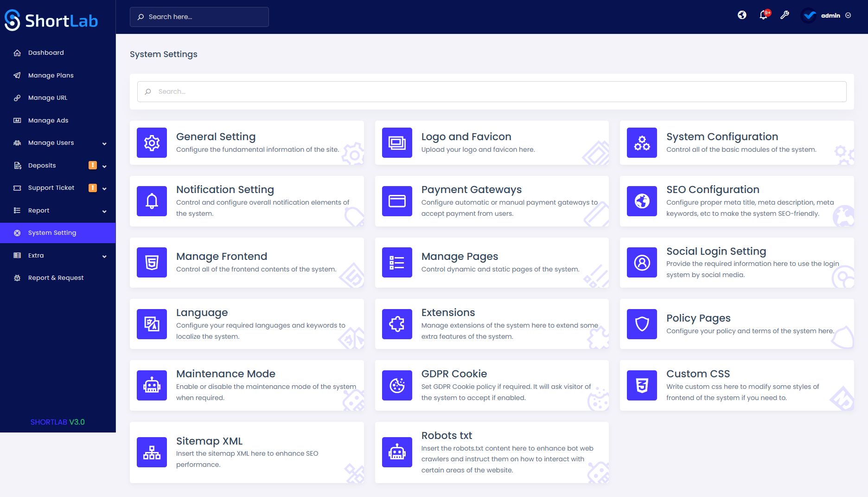Open the Maintenance Mode settings card
This screenshot has width=868, height=497.
(247, 385)
